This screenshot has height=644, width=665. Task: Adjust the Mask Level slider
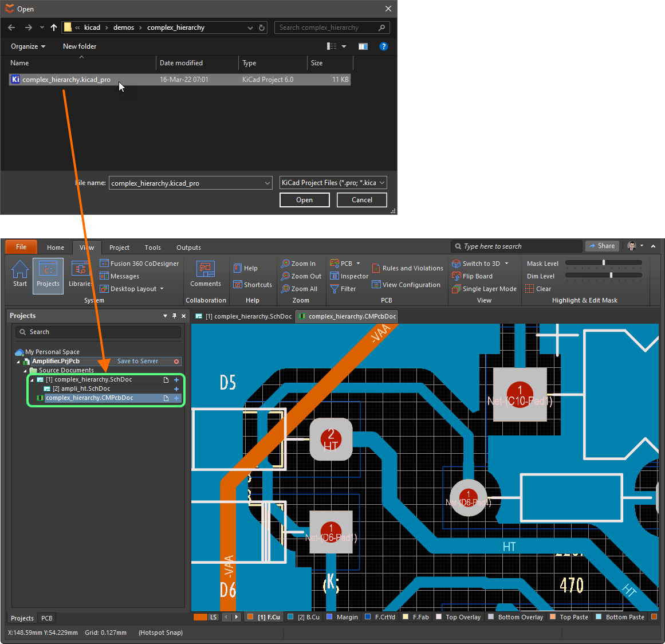(604, 263)
